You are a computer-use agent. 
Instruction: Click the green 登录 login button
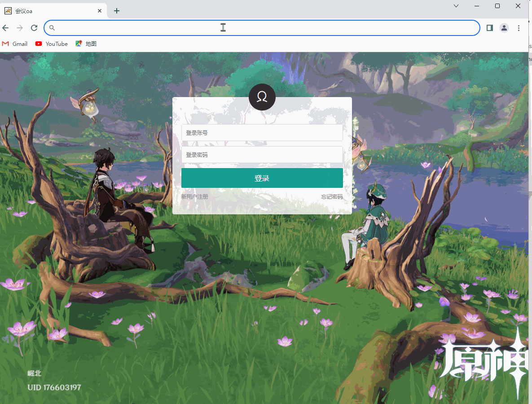click(x=262, y=178)
